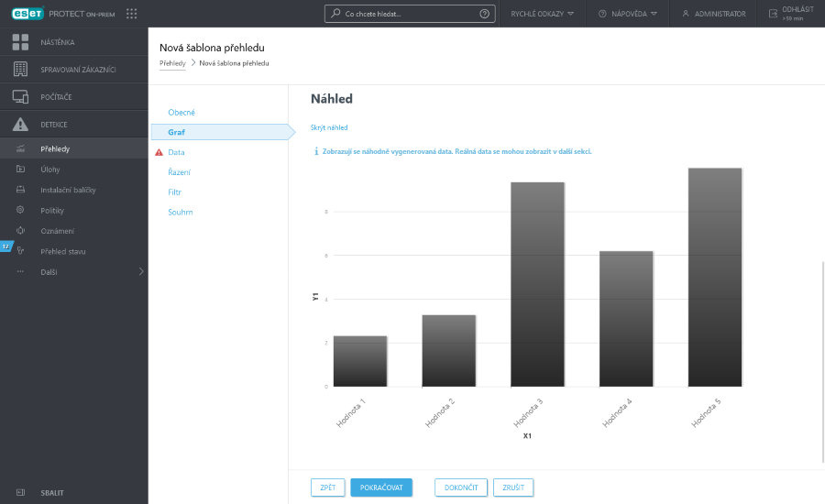The image size is (825, 504).
Task: Click the Oznámení notifications icon
Action: [x=20, y=230]
